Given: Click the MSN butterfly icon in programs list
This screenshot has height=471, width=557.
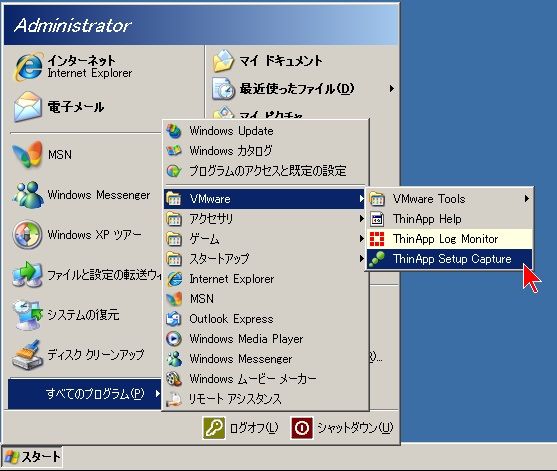Looking at the screenshot, I should tap(174, 299).
